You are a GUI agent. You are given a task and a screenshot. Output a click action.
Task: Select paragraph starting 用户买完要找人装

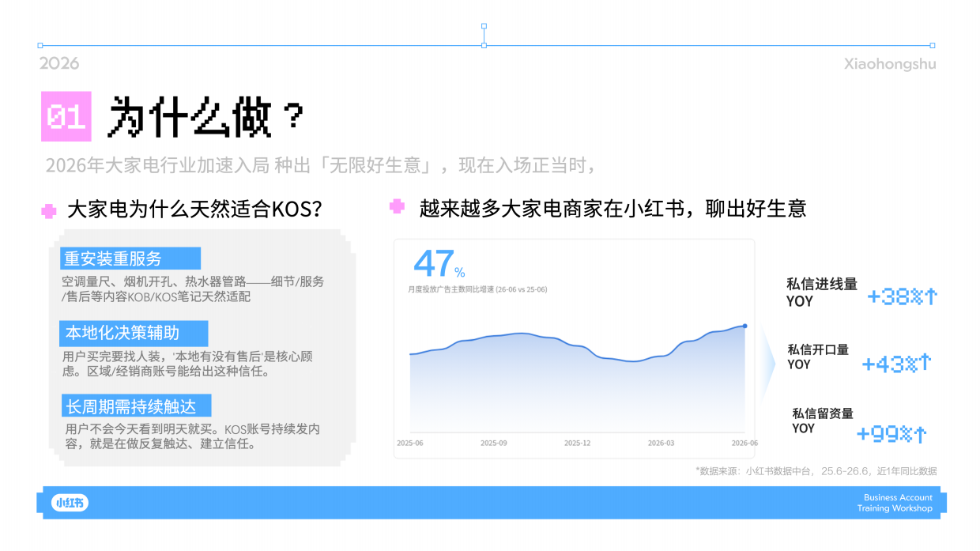(x=188, y=364)
